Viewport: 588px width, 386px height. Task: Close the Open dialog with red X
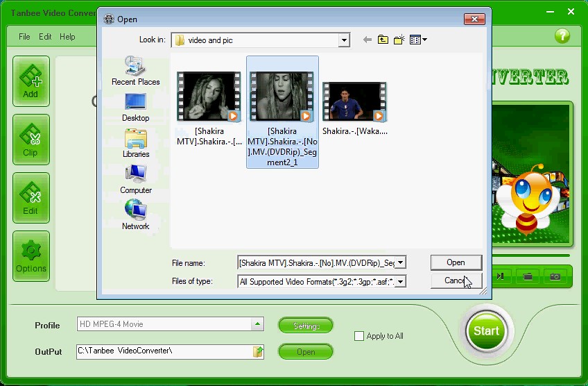[474, 19]
